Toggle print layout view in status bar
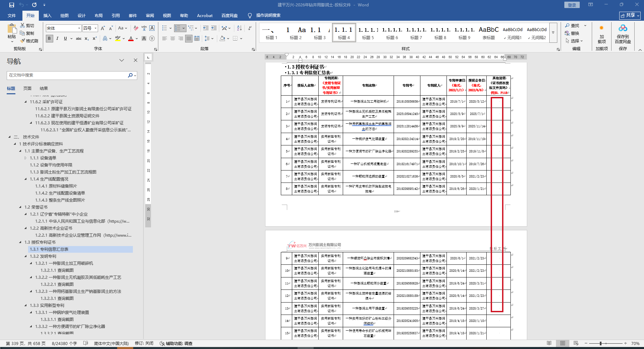 click(563, 343)
